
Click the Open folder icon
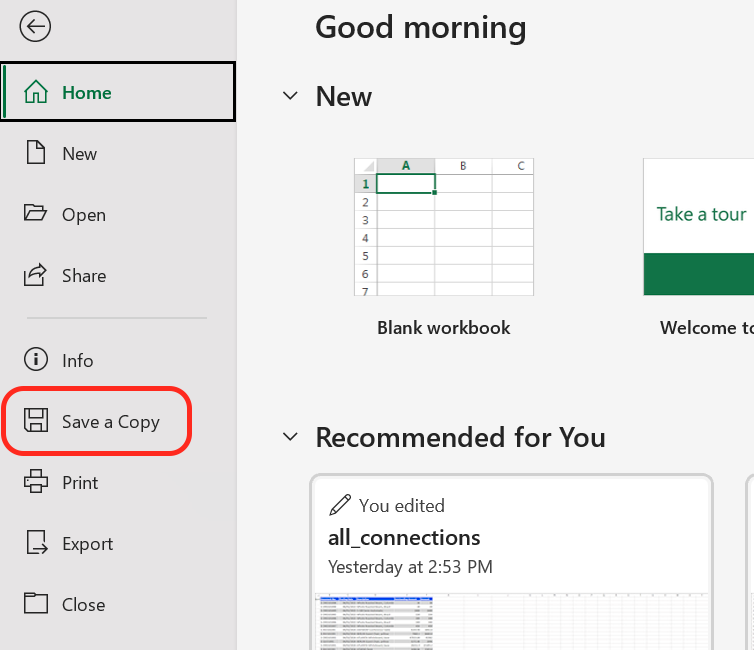tap(36, 213)
